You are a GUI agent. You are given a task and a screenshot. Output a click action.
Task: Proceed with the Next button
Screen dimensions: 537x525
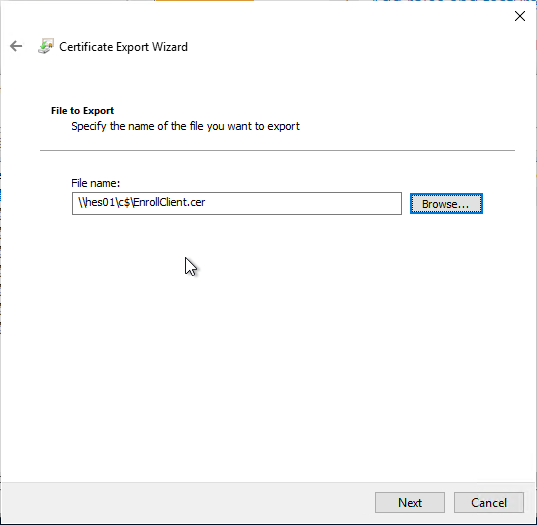tap(410, 502)
